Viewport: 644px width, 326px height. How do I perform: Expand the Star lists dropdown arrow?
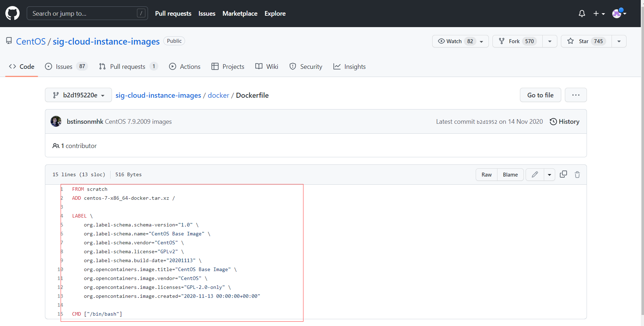(x=619, y=41)
